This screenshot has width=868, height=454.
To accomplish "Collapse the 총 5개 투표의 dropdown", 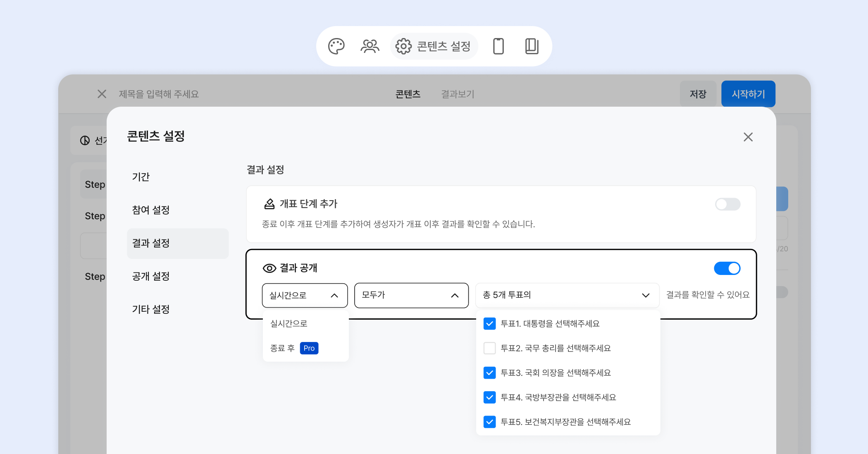I will (x=567, y=295).
